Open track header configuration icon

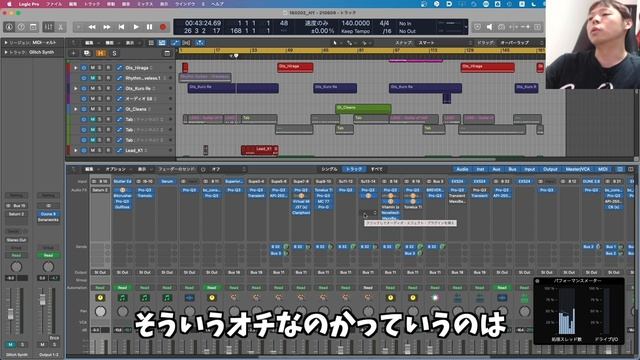tap(167, 53)
